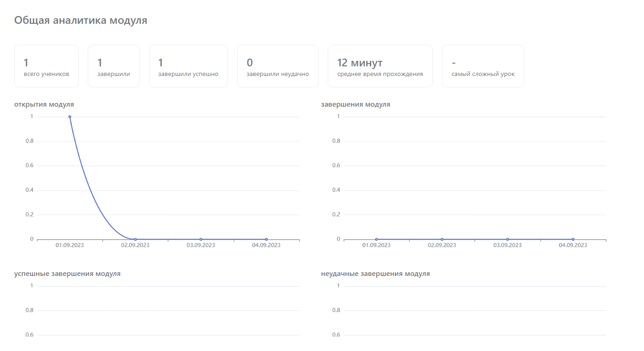The height and width of the screenshot is (351, 644).
Task: Click the 'неудачные завершения модуля' title
Action: (375, 274)
